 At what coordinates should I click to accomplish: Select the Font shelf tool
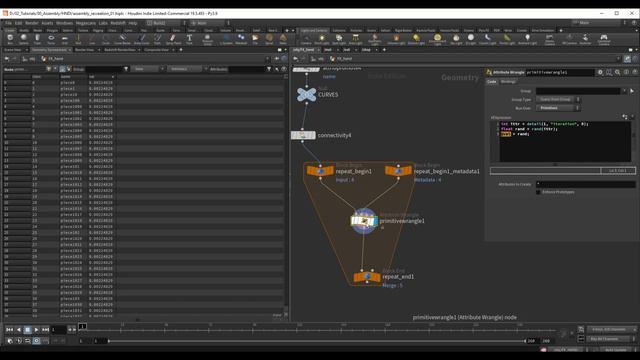(189, 39)
